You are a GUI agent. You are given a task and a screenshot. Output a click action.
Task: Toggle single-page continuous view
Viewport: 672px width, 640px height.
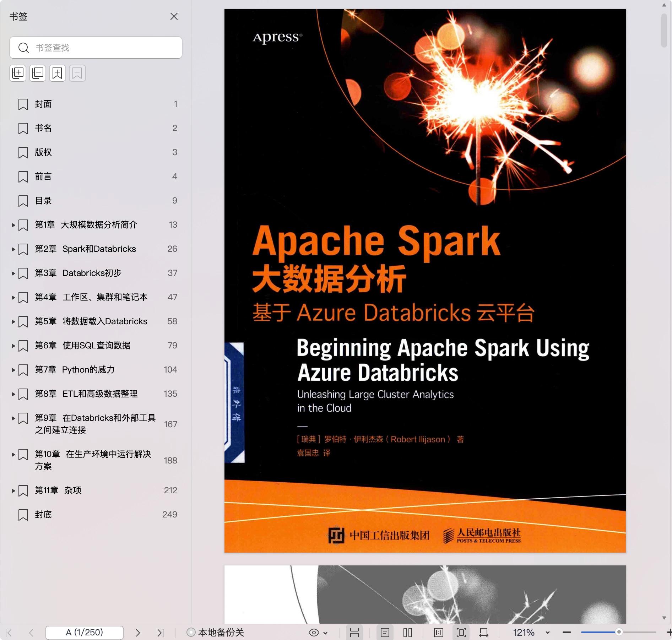pyautogui.click(x=385, y=633)
